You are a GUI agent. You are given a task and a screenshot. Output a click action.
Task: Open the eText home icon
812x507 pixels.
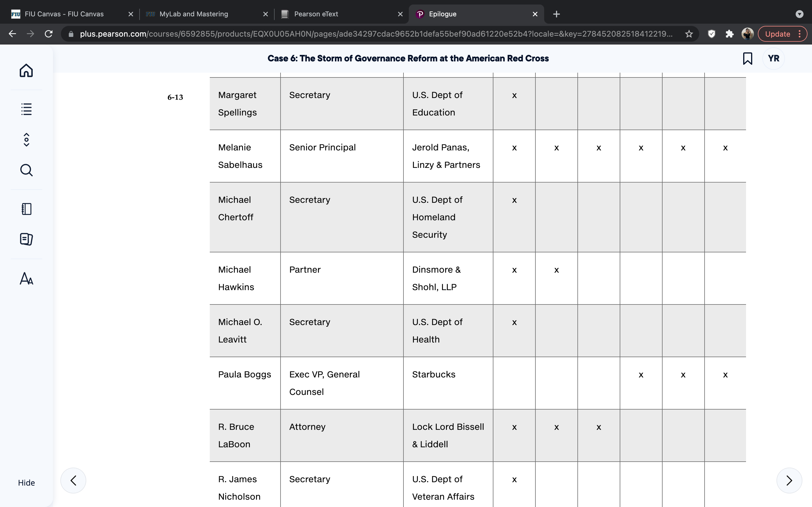pos(26,70)
